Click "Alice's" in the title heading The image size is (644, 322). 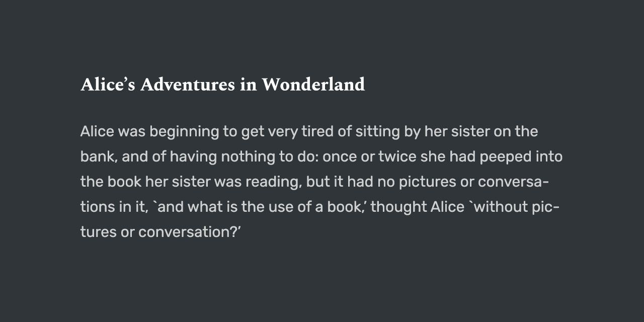coord(108,85)
